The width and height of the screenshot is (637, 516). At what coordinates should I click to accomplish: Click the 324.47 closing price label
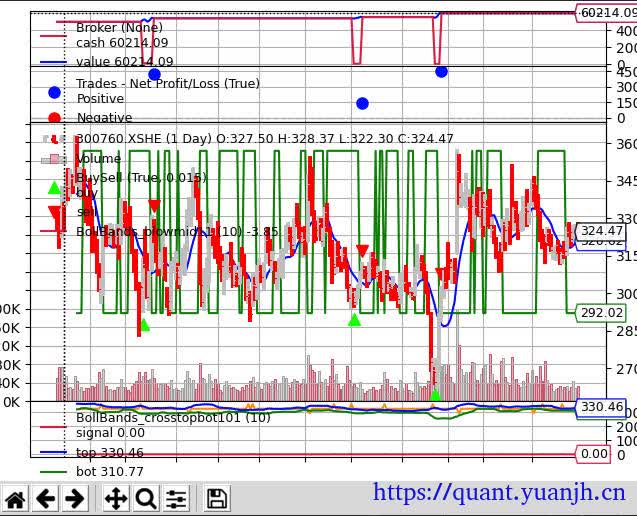coord(601,231)
